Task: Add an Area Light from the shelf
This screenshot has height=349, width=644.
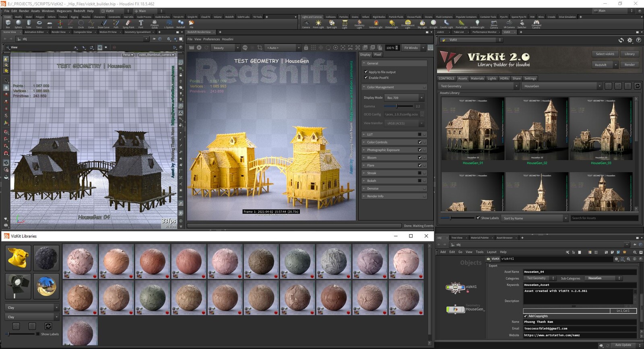Action: [345, 24]
